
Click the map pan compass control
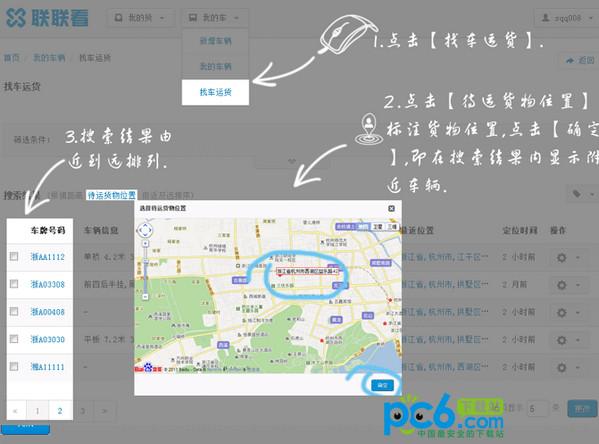coord(145,230)
